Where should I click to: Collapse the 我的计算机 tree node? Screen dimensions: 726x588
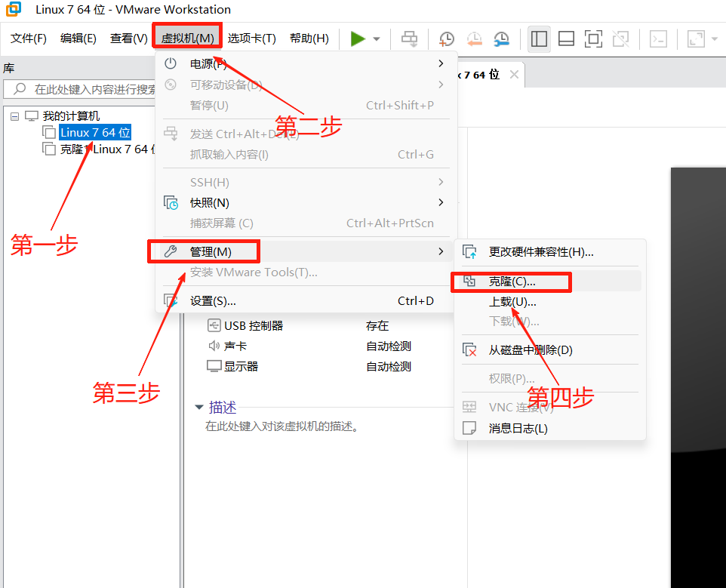click(15, 116)
